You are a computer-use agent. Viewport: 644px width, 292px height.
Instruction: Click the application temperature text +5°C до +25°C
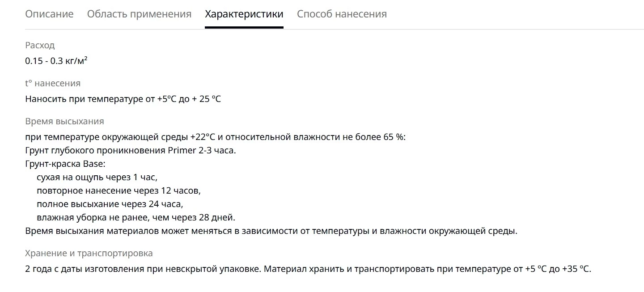(x=189, y=99)
